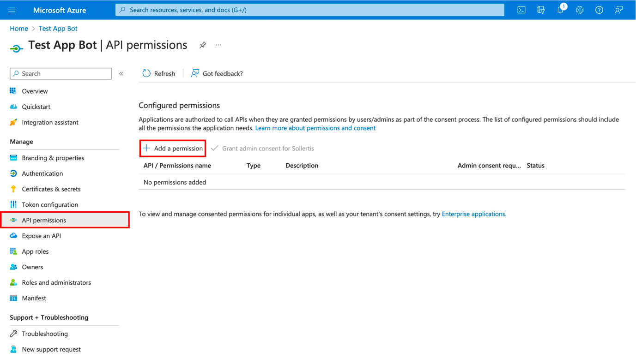Click the Got feedback icon
The width and height of the screenshot is (636, 364).
click(195, 73)
